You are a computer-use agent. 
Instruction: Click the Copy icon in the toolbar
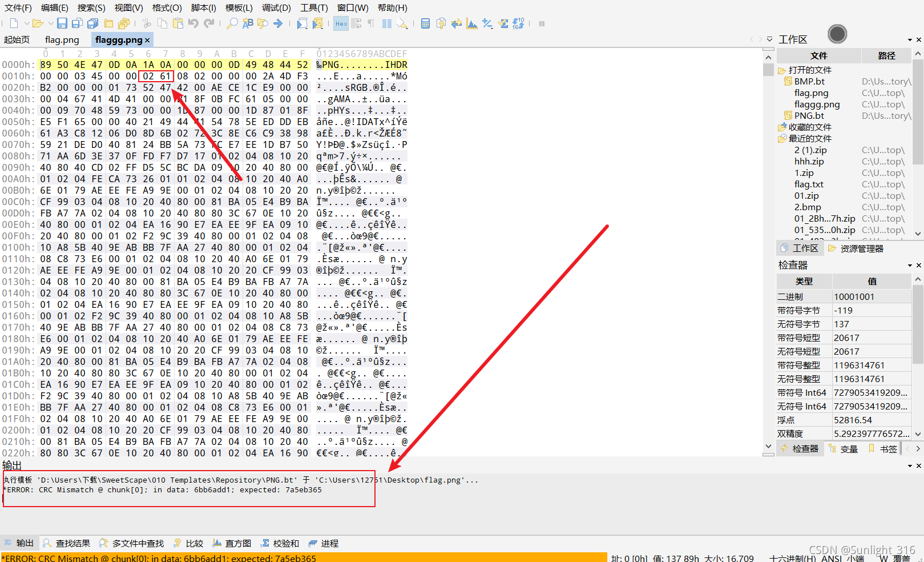[x=162, y=23]
